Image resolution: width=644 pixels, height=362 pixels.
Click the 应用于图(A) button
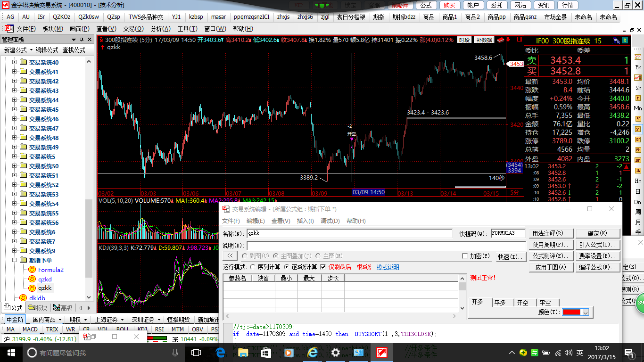coord(551,267)
